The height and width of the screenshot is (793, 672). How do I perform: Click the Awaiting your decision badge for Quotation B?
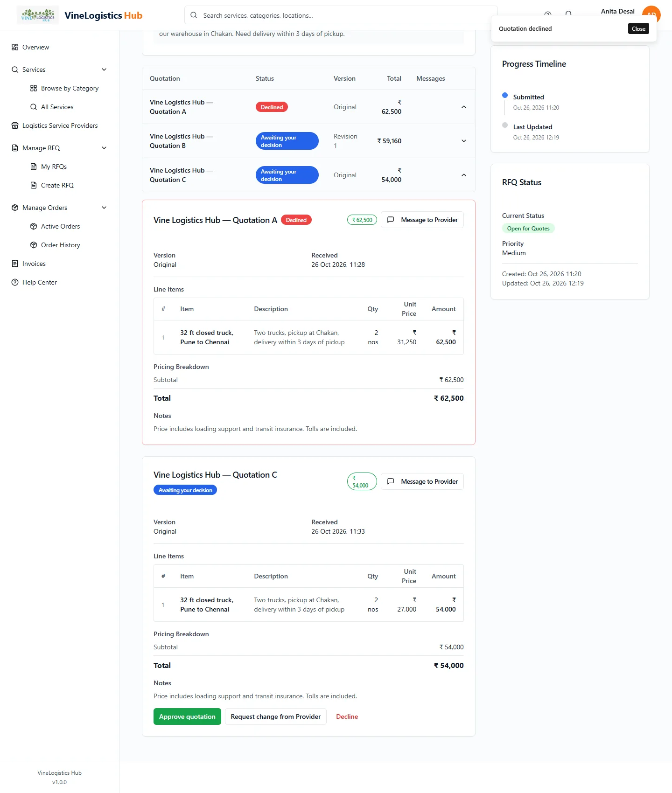pos(287,141)
